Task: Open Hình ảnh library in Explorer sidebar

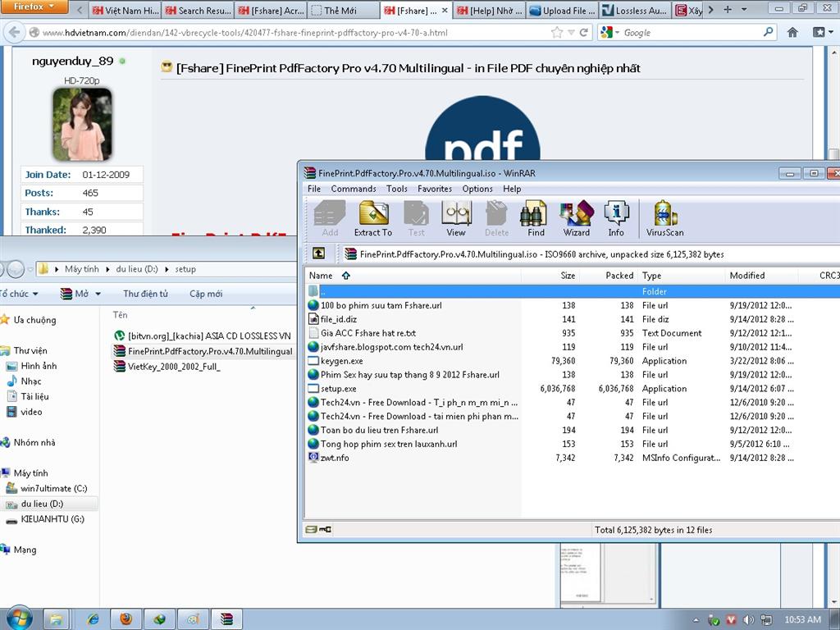Action: click(39, 365)
